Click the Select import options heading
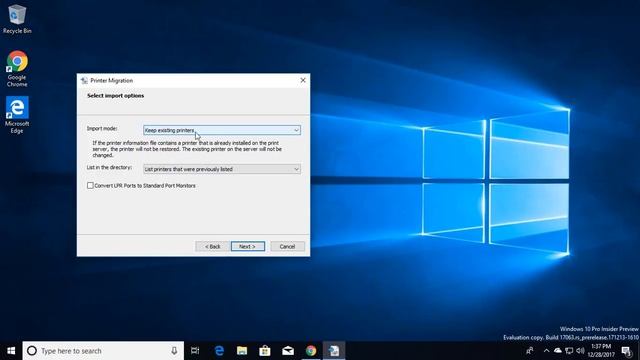Image resolution: width=640 pixels, height=360 pixels. tap(116, 96)
